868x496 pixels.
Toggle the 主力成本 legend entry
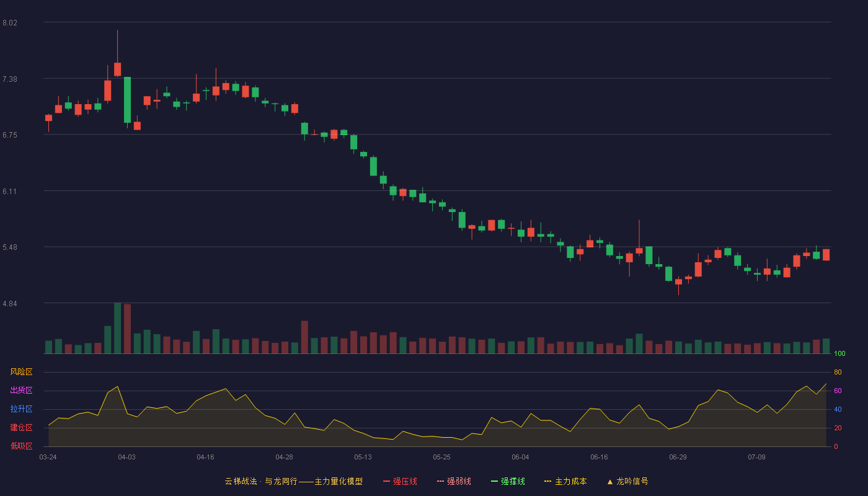pos(565,481)
